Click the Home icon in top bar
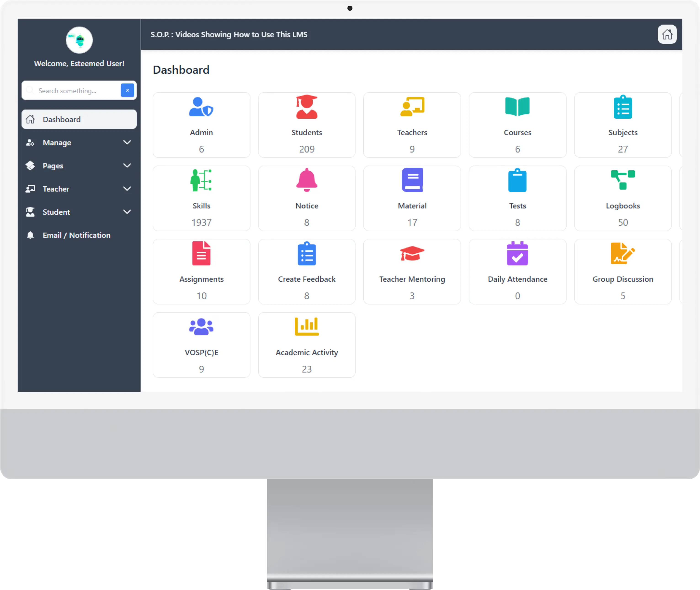700x590 pixels. 667,34
